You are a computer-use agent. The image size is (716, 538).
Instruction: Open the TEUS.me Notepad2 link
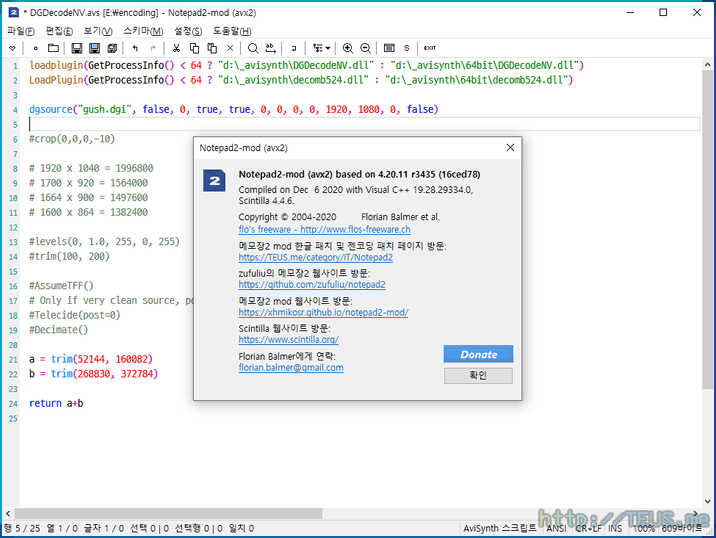tap(316, 258)
